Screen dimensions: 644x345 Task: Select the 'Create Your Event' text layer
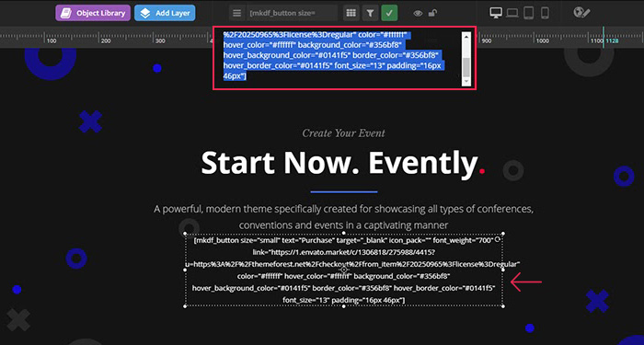click(343, 133)
